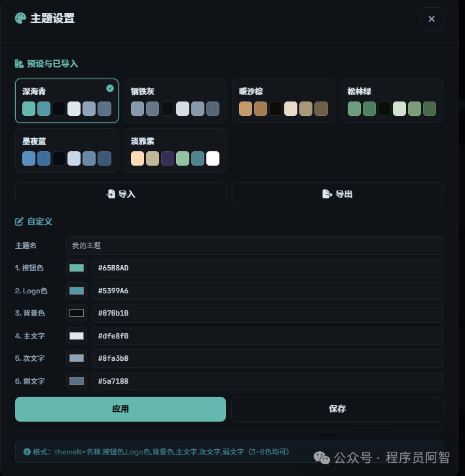The width and height of the screenshot is (465, 476).
Task: Click the 主题设置 dialog title
Action: click(52, 18)
